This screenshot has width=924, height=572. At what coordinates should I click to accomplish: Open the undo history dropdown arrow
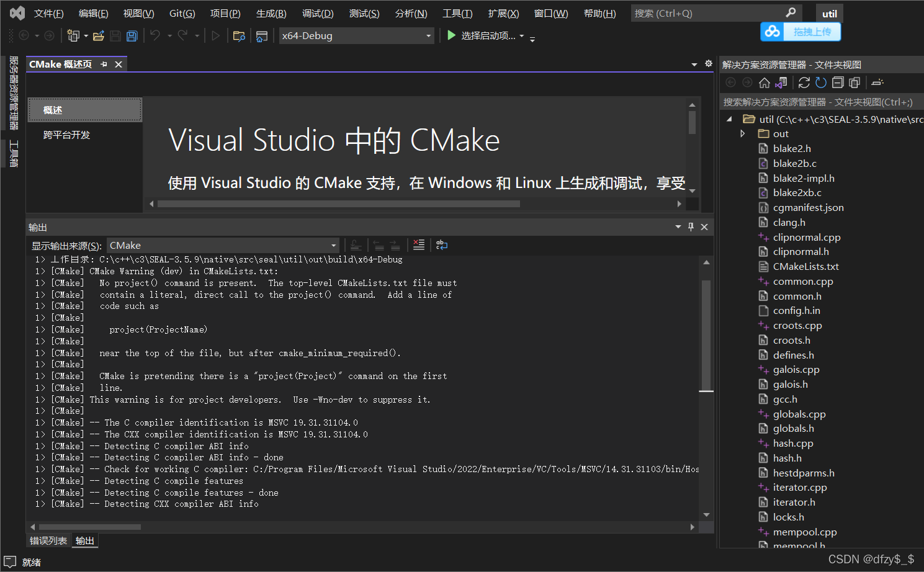[169, 36]
